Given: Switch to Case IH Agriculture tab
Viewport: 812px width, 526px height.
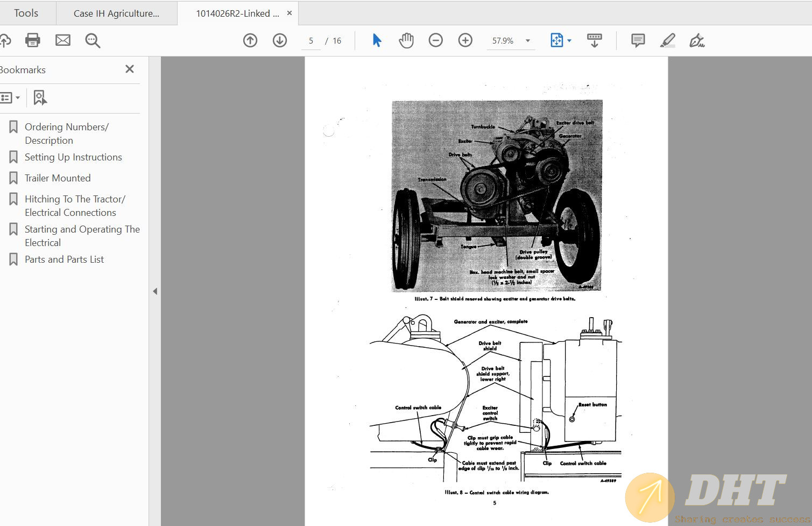Looking at the screenshot, I should 116,13.
